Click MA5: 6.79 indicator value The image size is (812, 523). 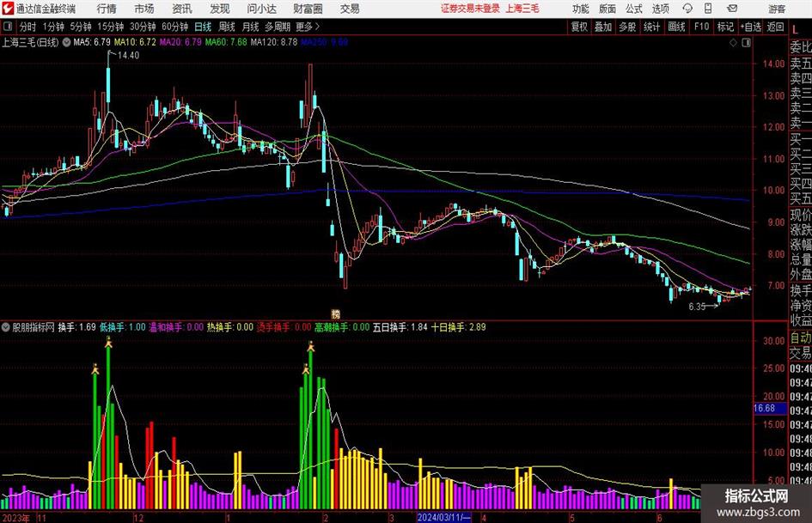point(92,42)
